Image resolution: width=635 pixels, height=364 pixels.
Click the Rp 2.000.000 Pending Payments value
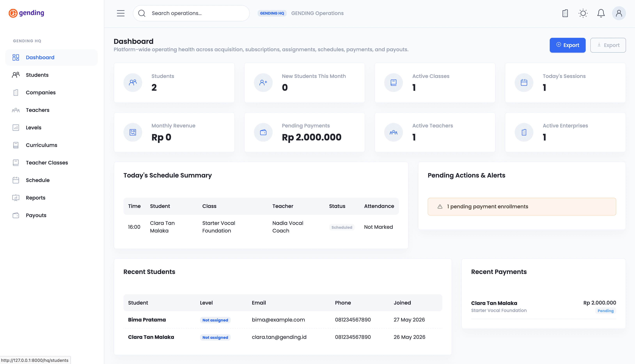click(311, 137)
